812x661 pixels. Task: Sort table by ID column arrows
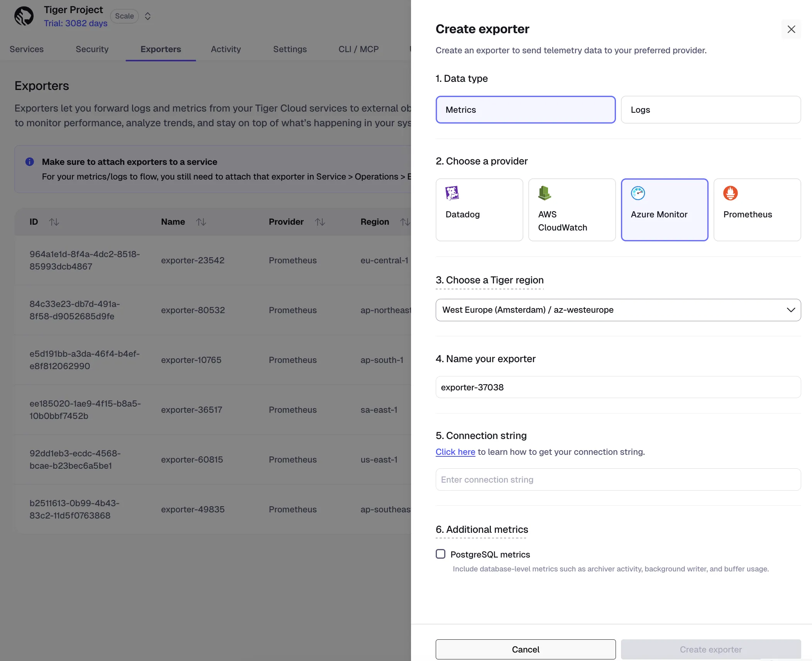click(54, 222)
